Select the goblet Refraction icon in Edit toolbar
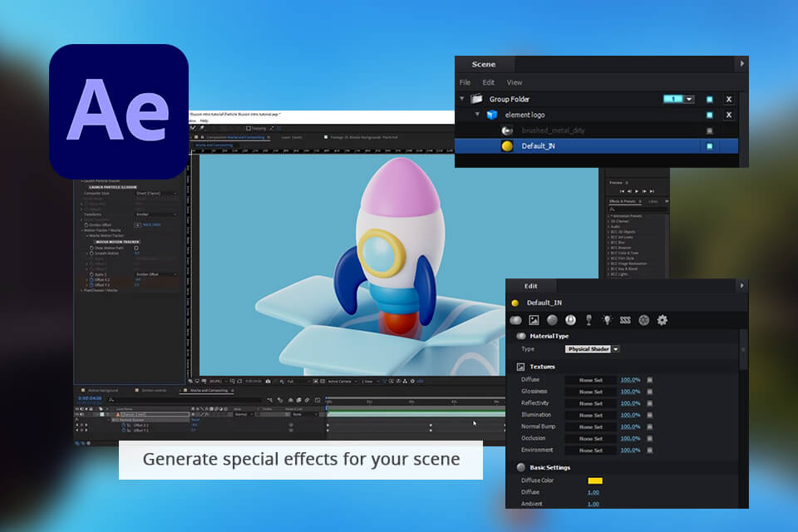The width and height of the screenshot is (798, 532). point(589,320)
